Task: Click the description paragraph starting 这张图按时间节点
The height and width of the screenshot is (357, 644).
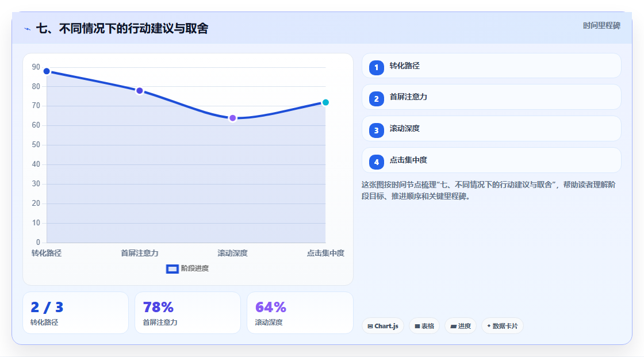Action: click(488, 191)
